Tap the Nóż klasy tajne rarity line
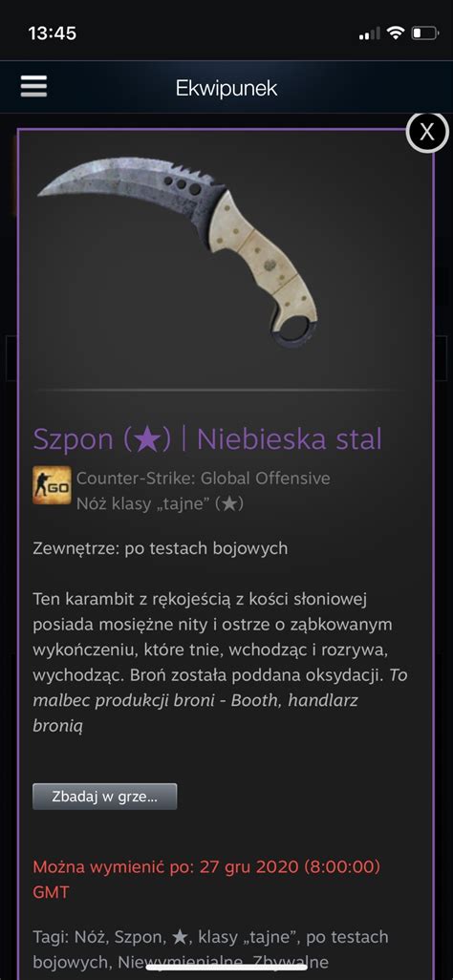The width and height of the screenshot is (453, 980). (161, 503)
